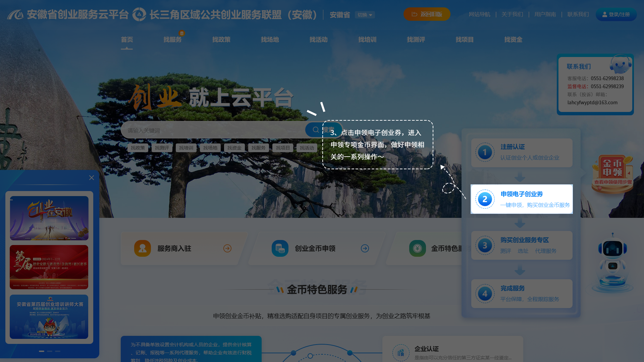The height and width of the screenshot is (362, 644).
Task: Click the orange person icon beside 服务商入驻
Action: (x=143, y=248)
